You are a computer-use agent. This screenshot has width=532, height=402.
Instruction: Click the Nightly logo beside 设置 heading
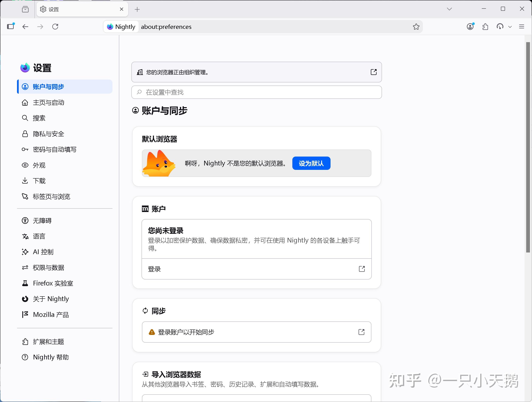(x=25, y=68)
